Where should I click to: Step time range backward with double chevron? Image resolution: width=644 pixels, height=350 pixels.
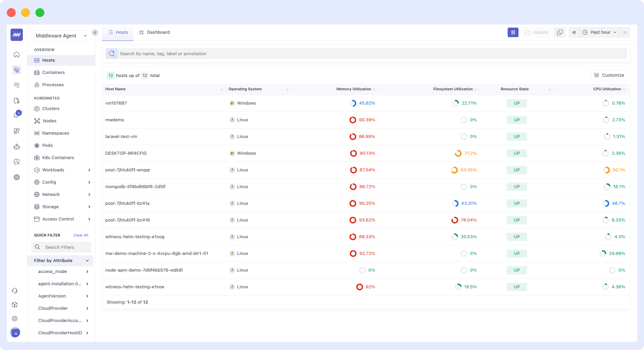pyautogui.click(x=574, y=32)
